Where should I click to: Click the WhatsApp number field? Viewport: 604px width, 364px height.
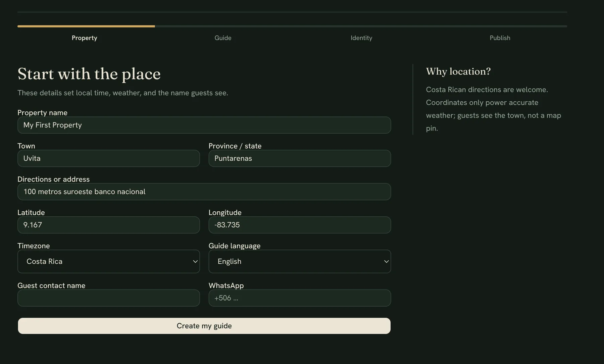pos(300,298)
